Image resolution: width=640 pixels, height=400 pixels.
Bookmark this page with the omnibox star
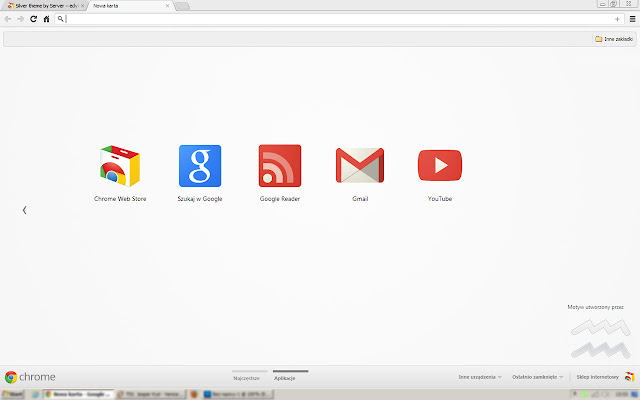pos(617,19)
